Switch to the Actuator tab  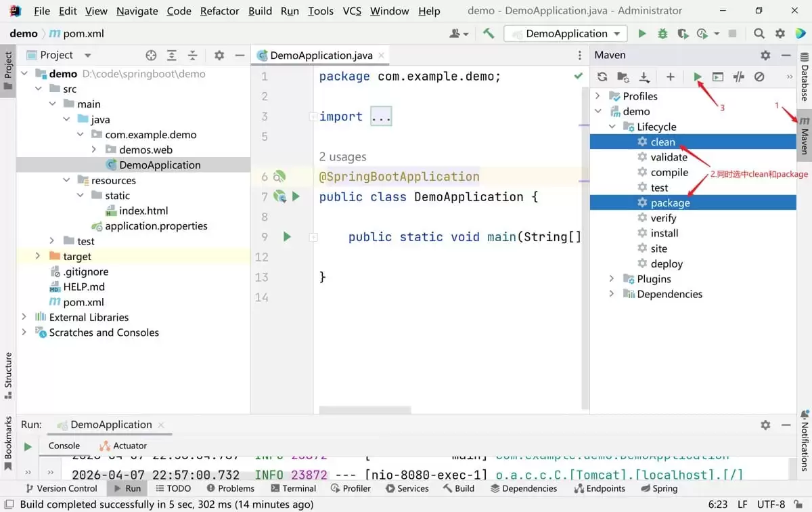click(123, 446)
